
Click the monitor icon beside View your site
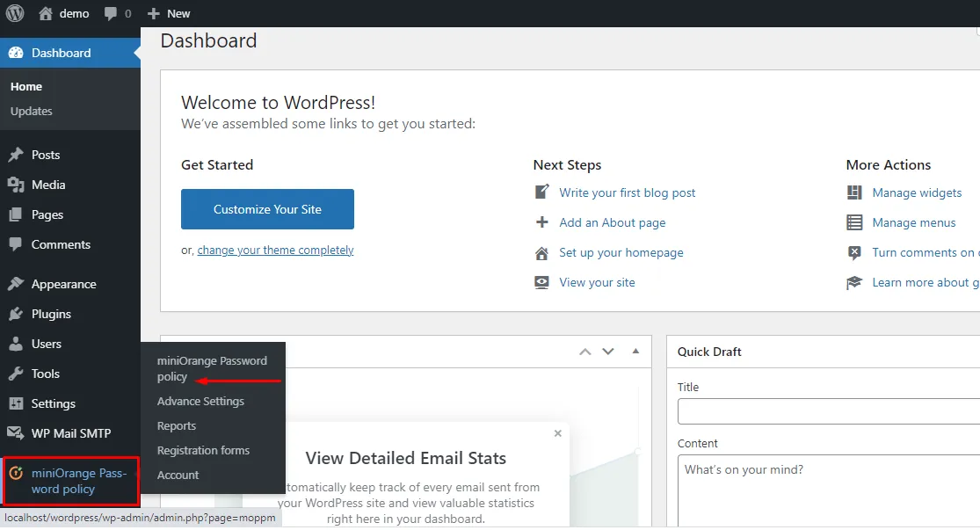pyautogui.click(x=542, y=282)
